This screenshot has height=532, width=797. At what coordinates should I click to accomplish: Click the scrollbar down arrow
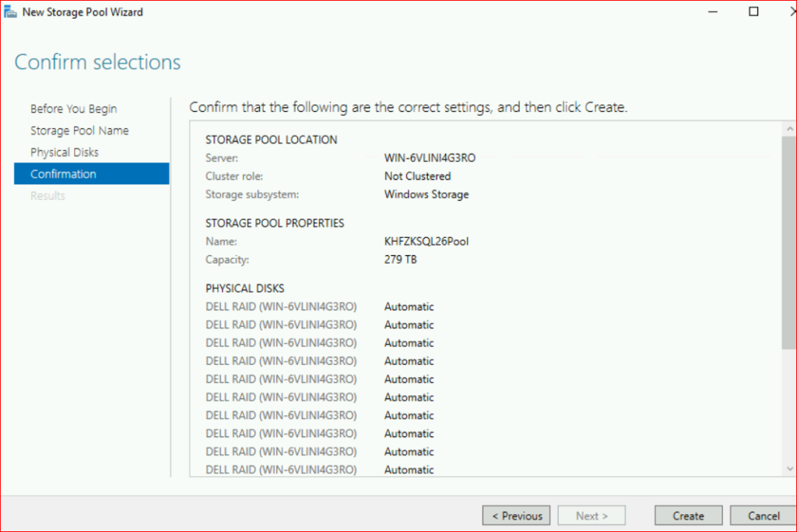789,468
